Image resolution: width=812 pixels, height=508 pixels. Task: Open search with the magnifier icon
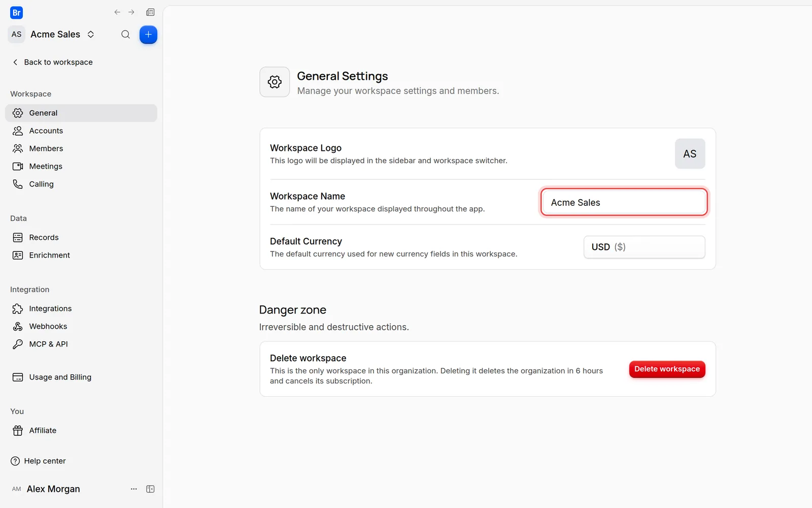tap(125, 35)
